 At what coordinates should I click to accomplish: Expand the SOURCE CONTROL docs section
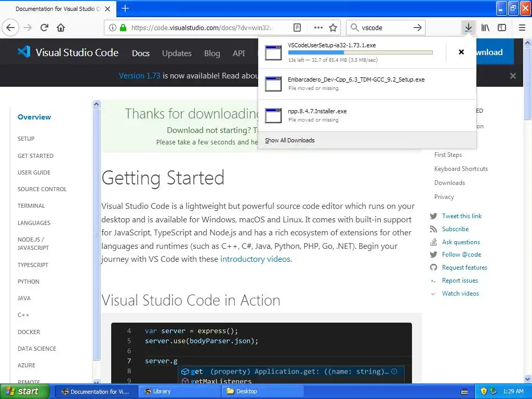click(x=42, y=189)
